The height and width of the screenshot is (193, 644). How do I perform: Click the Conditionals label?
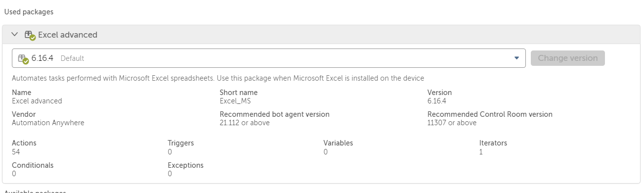(x=33, y=165)
